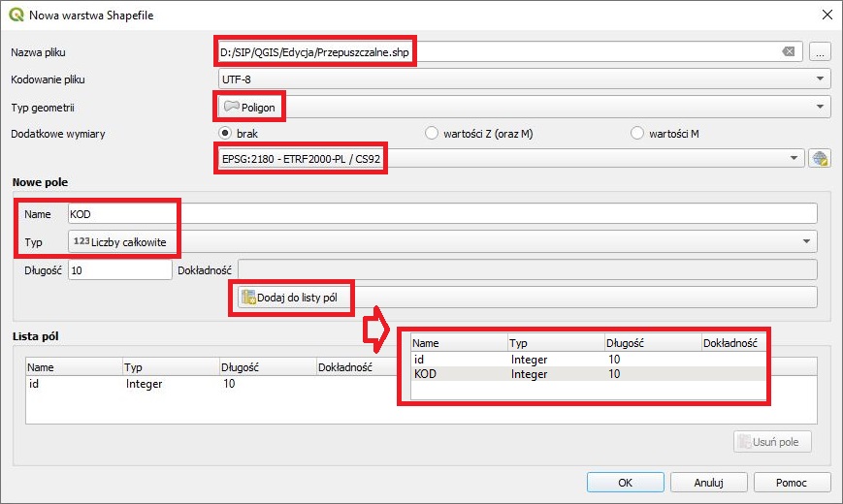Select 'wartości Z (oraz M)' radio button

[x=432, y=133]
